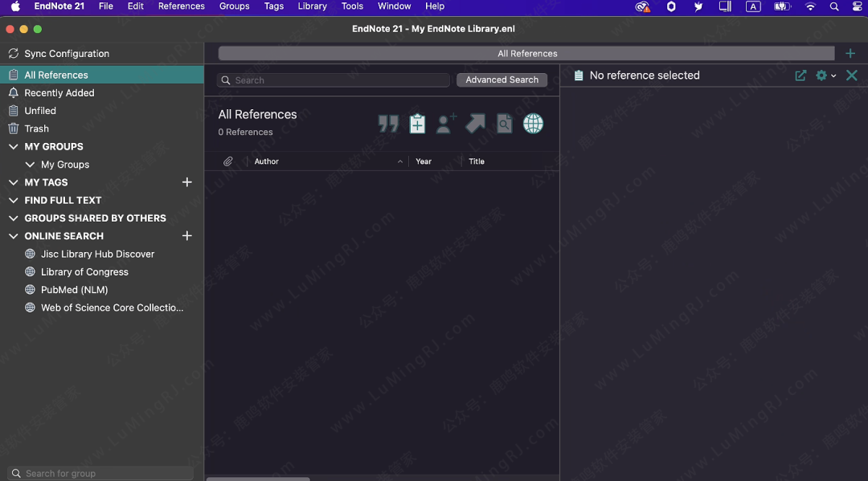This screenshot has width=868, height=481.
Task: Click the Advanced Search button
Action: click(x=502, y=80)
